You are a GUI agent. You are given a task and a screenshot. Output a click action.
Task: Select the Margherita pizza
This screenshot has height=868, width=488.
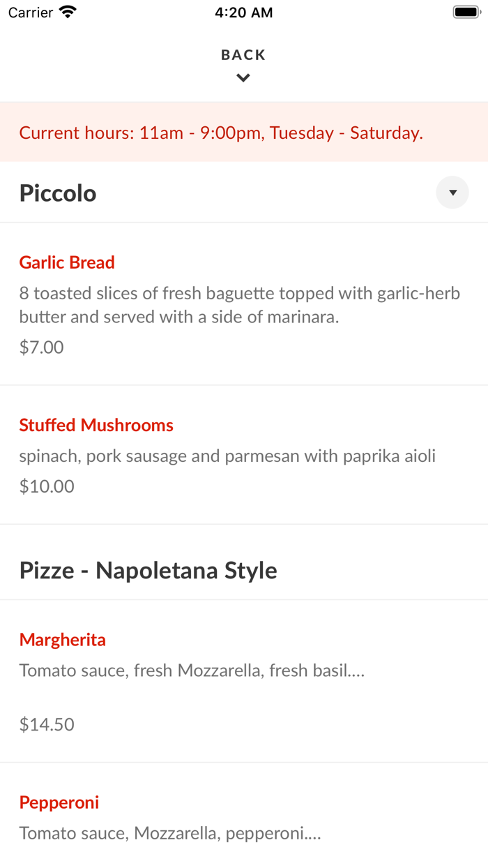(x=62, y=639)
